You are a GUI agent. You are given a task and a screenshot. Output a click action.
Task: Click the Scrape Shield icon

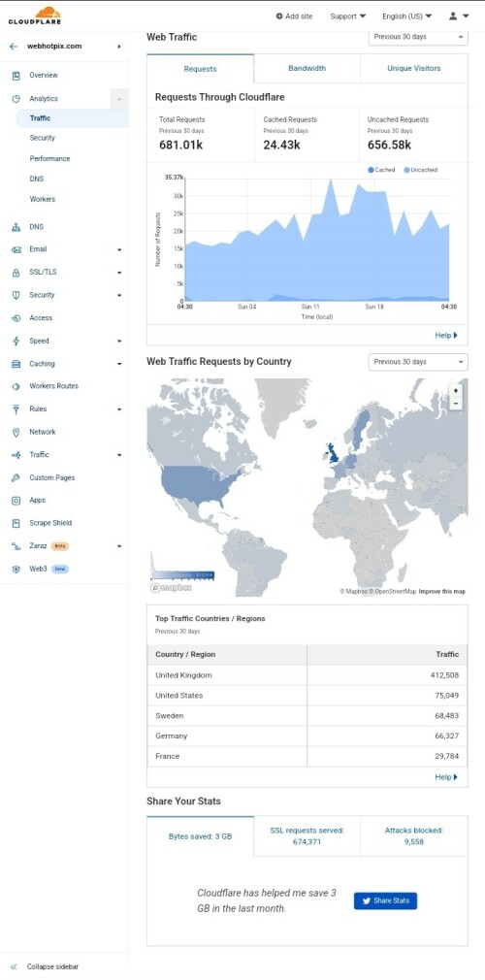click(16, 523)
